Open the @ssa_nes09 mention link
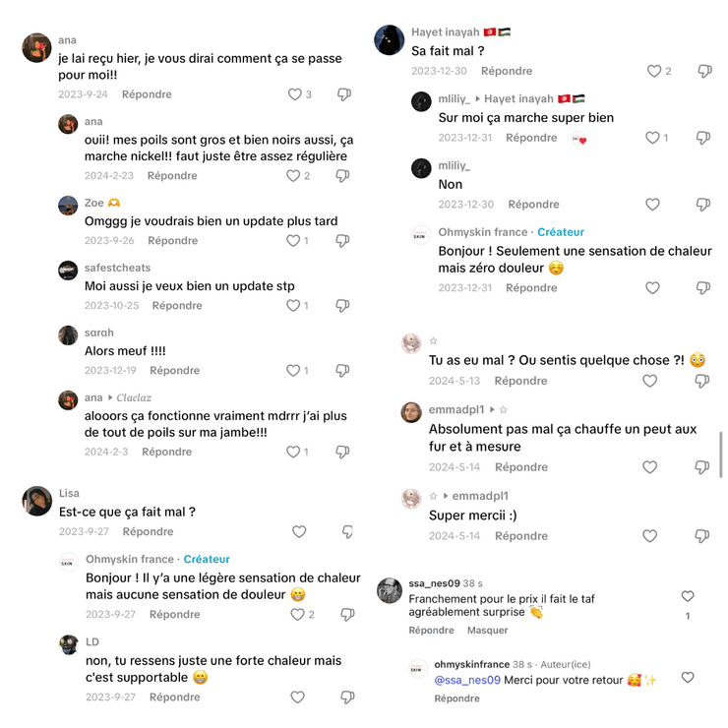Viewport: 728px width, 728px height. 467,680
